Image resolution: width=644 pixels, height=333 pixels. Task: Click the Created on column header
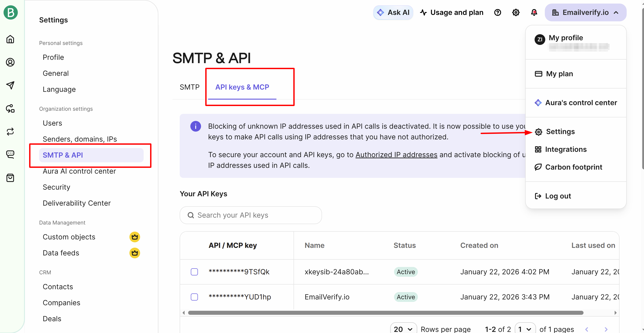479,245
